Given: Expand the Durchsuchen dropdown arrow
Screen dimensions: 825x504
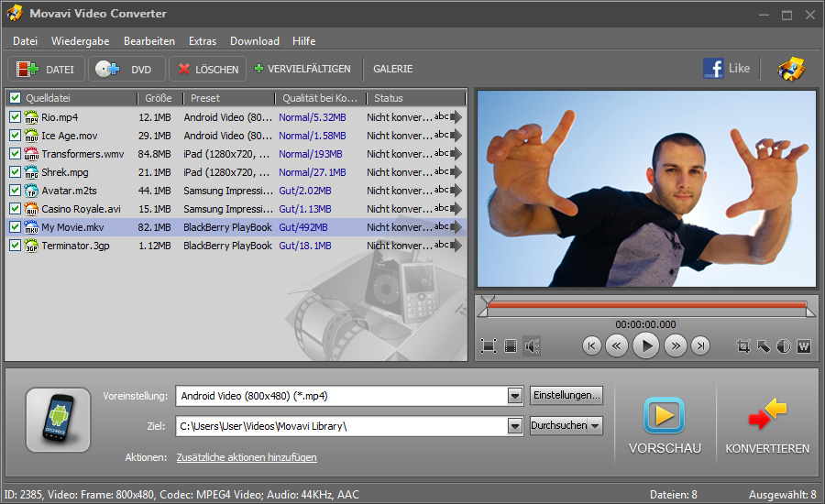Looking at the screenshot, I should [x=595, y=426].
